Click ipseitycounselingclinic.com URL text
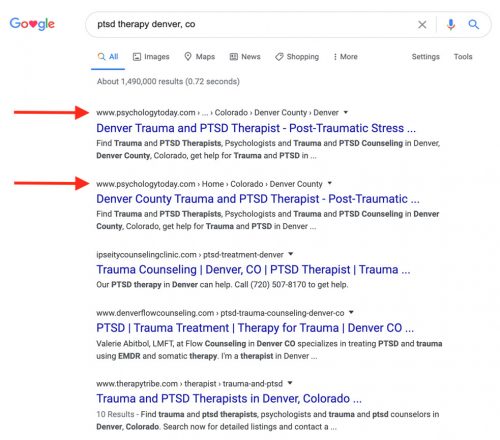 pyautogui.click(x=190, y=255)
